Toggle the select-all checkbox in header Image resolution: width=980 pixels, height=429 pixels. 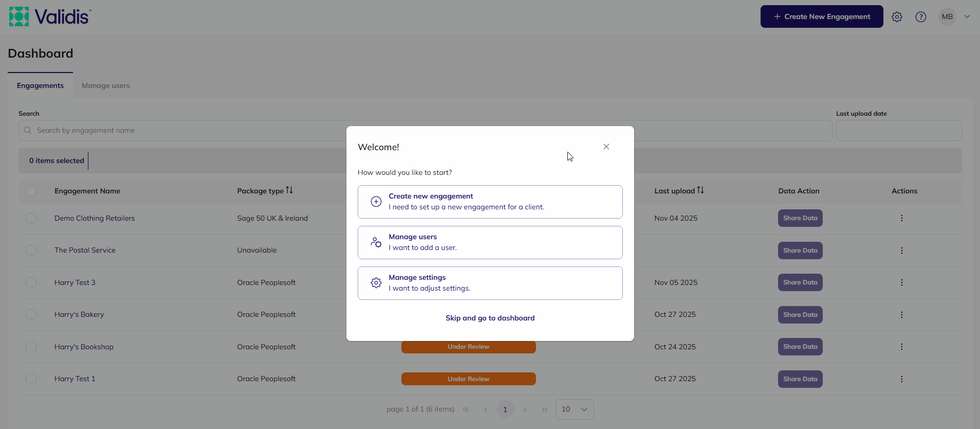pos(31,191)
